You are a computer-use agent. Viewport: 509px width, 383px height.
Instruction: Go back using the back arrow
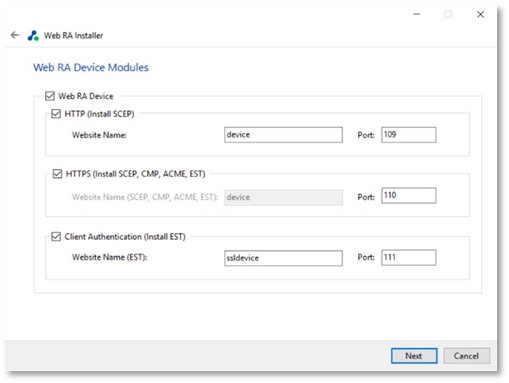(15, 35)
